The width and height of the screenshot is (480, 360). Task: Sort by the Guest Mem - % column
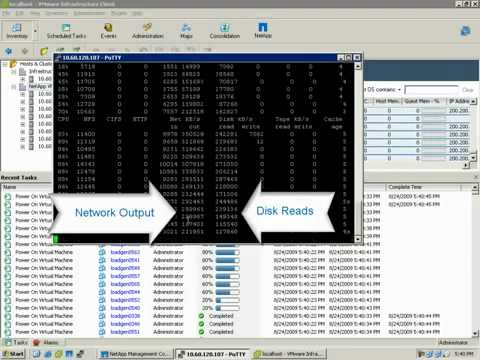pyautogui.click(x=424, y=101)
